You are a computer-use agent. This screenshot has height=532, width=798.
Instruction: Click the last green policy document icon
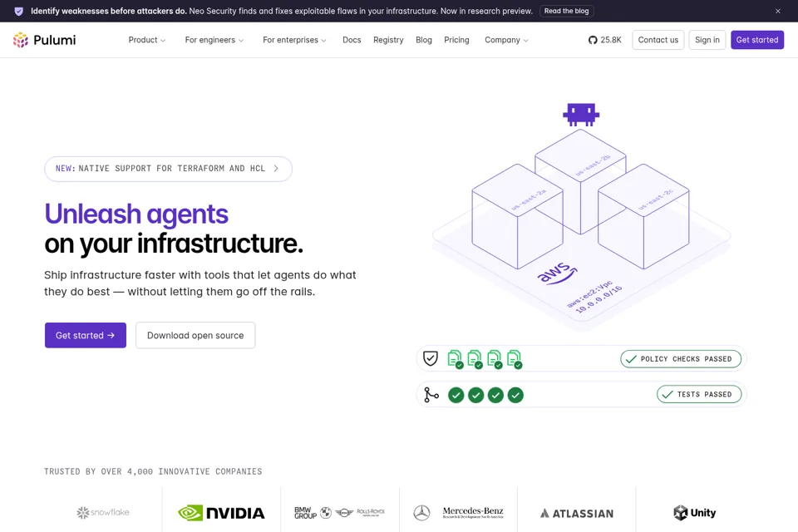point(515,359)
